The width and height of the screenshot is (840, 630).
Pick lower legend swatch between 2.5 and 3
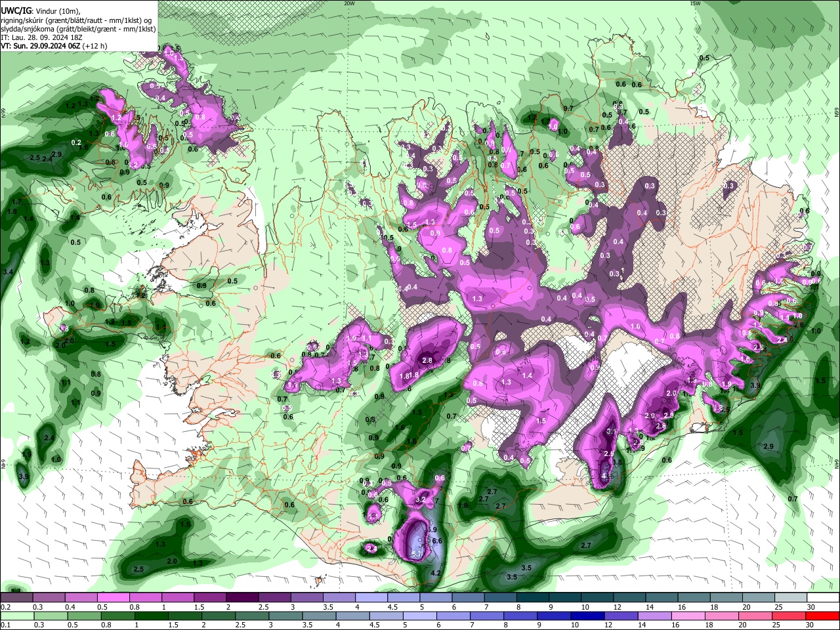[x=253, y=616]
